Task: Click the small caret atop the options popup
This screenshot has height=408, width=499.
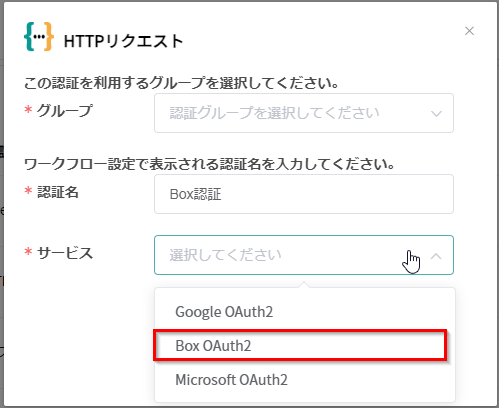Action: coord(304,284)
